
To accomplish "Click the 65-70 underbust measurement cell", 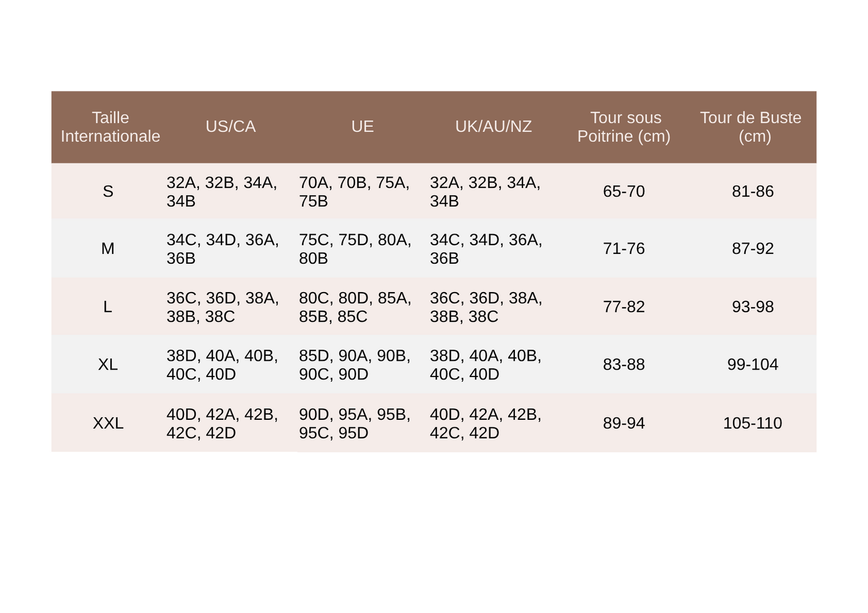I will [x=624, y=191].
